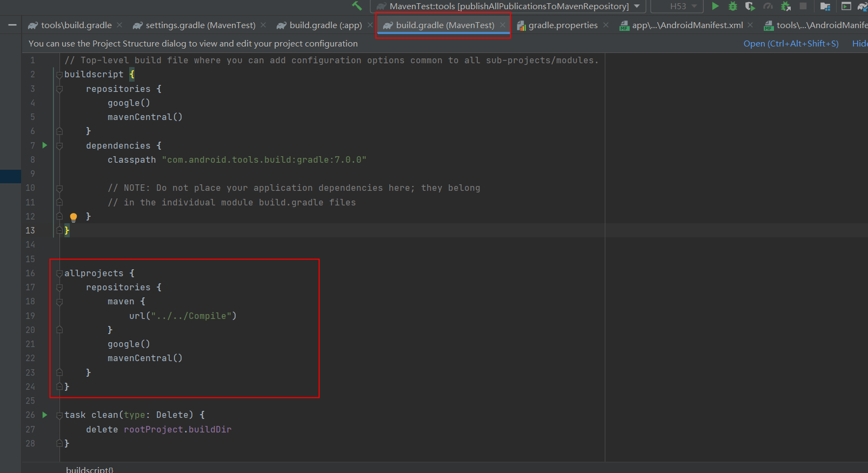Click the yellow lightbulb intention icon on line 12
Image resolution: width=868 pixels, height=473 pixels.
[74, 217]
